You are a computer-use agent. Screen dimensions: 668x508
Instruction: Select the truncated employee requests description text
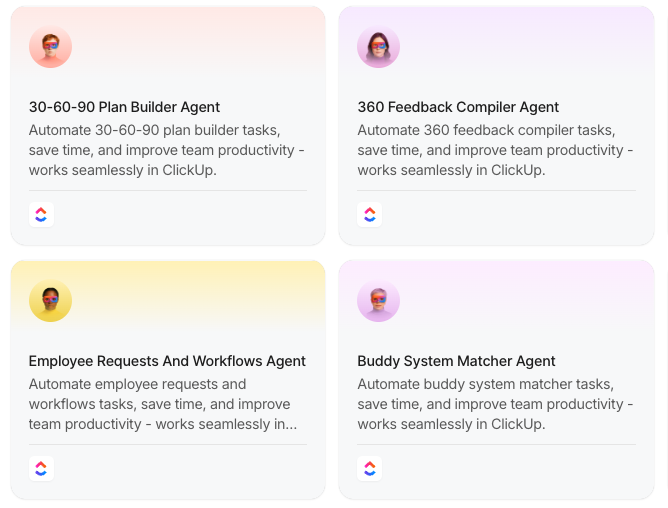[x=163, y=404]
